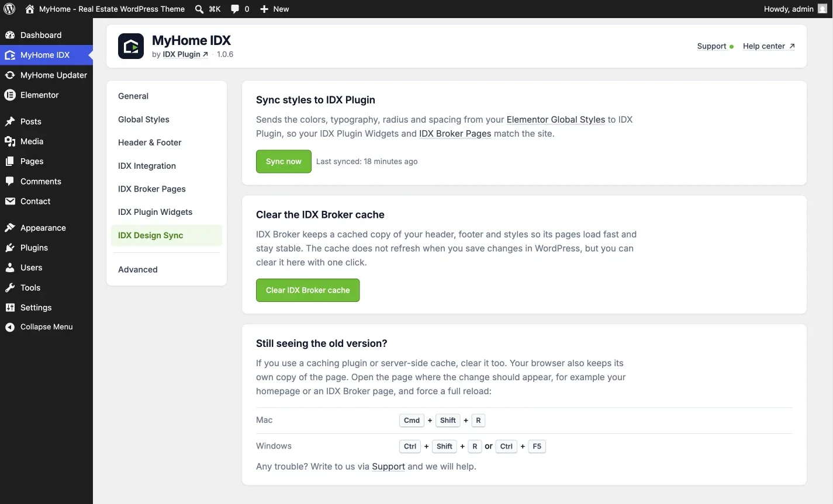Click the MyHome IDX sidebar icon
This screenshot has width=833, height=504.
pyautogui.click(x=10, y=55)
